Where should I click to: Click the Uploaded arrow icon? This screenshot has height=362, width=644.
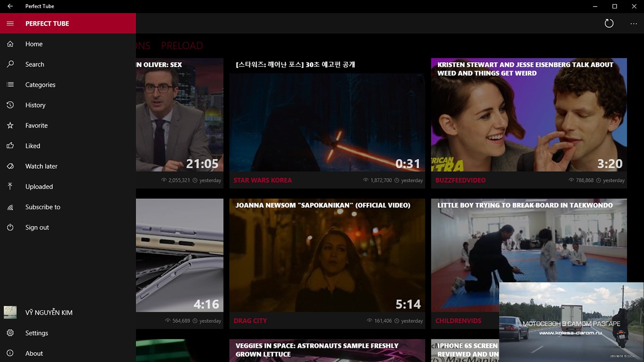click(x=10, y=187)
